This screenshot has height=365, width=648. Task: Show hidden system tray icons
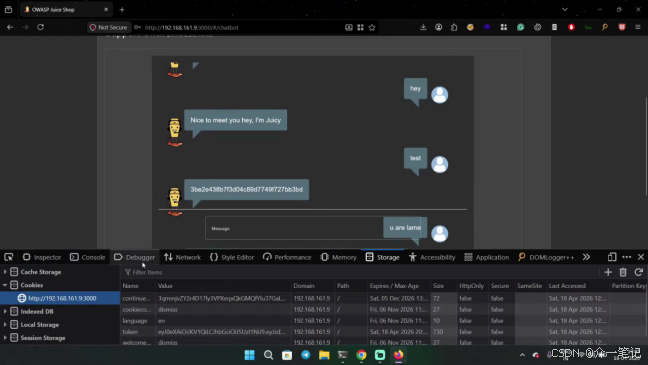coord(522,355)
